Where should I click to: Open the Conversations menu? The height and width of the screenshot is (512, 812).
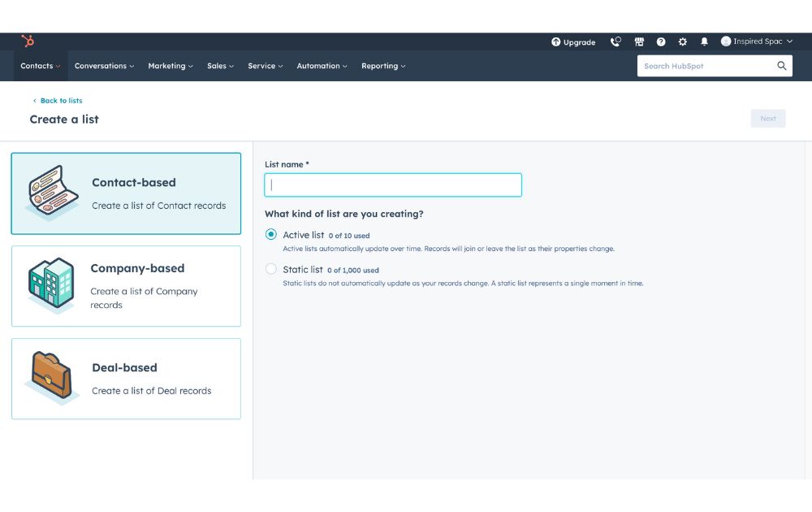(x=104, y=66)
